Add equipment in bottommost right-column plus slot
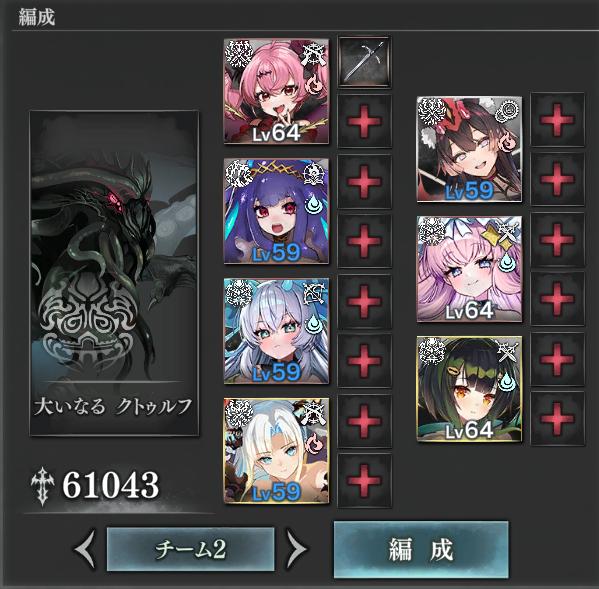Viewport: 599px width, 589px height. tap(557, 419)
